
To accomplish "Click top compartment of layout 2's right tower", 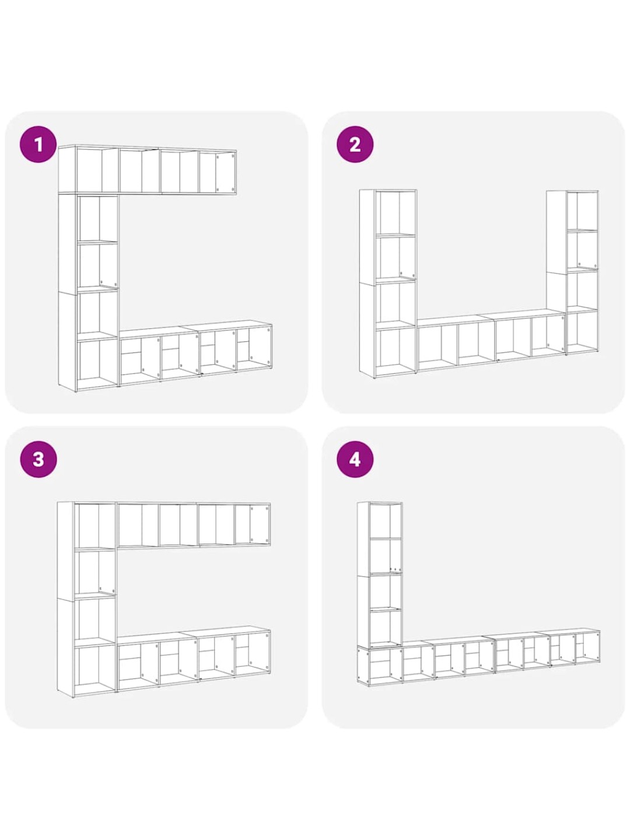I will pos(582,211).
